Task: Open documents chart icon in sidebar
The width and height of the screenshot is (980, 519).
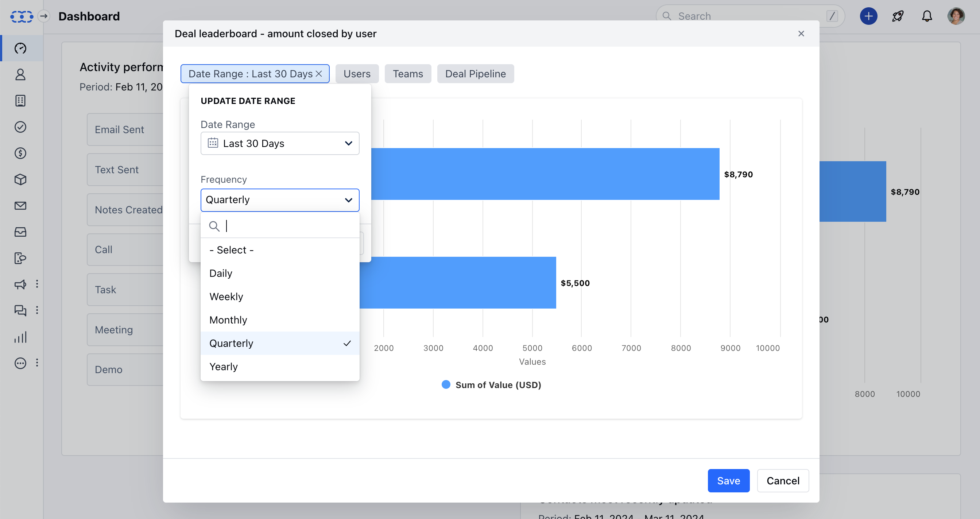Action: tap(20, 258)
